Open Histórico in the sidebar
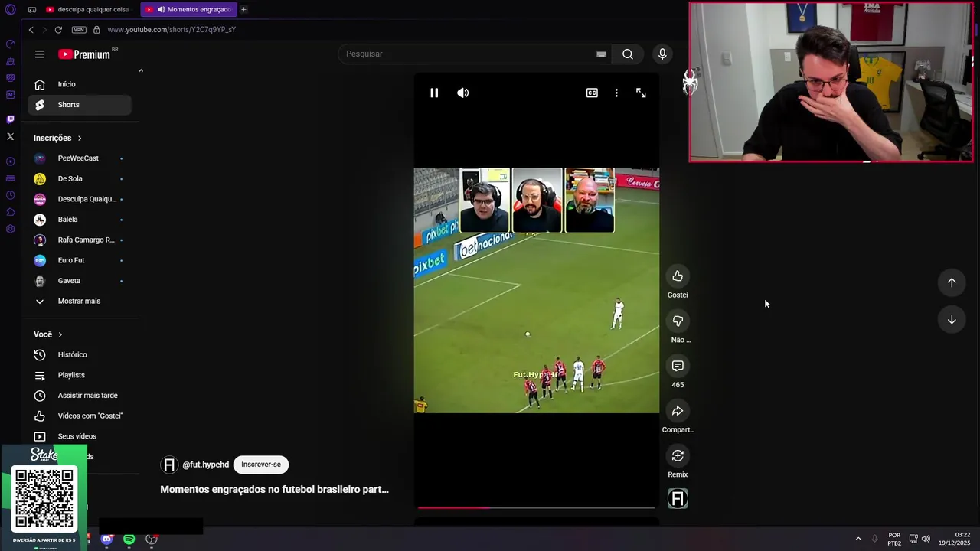980x551 pixels. (x=80, y=355)
